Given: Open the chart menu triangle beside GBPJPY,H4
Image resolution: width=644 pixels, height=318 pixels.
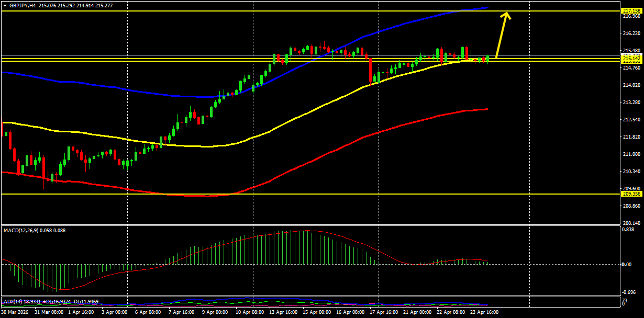Looking at the screenshot, I should click(5, 5).
